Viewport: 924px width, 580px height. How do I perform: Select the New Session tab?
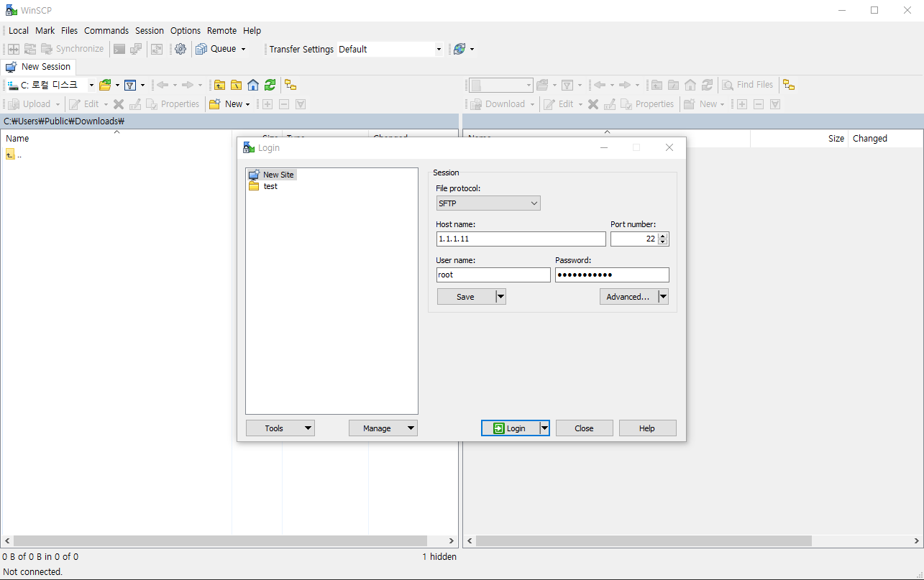coord(38,67)
